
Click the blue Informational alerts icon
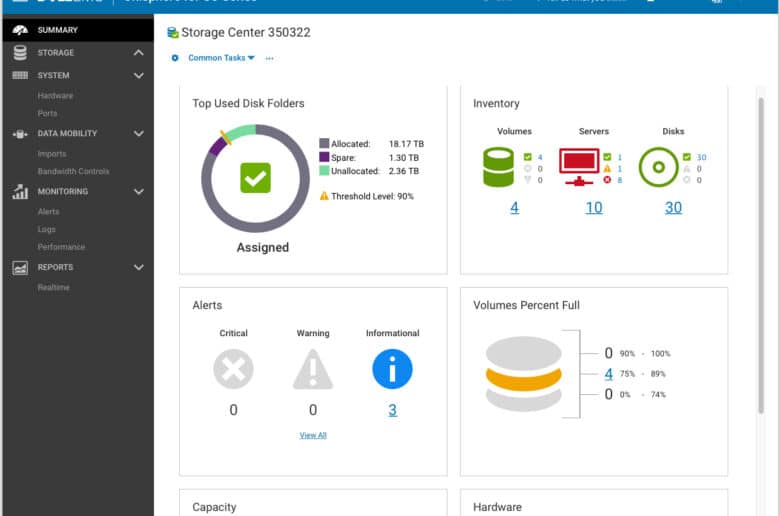coord(392,369)
